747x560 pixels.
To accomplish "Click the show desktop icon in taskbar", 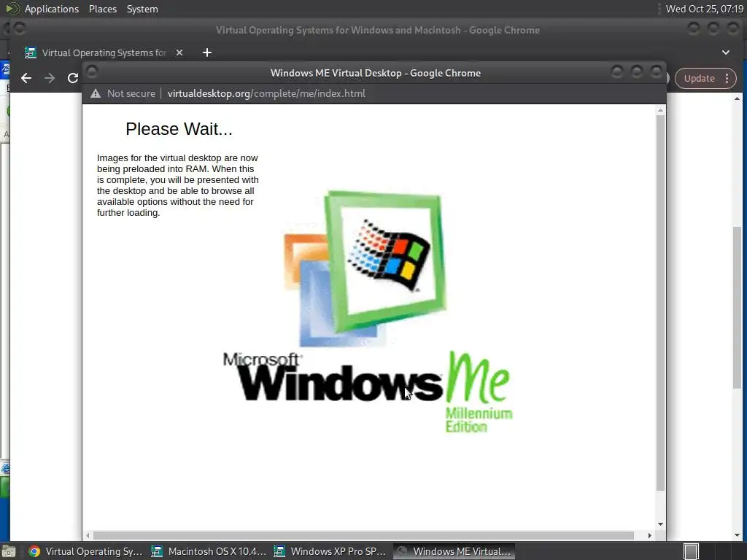I will pyautogui.click(x=9, y=552).
